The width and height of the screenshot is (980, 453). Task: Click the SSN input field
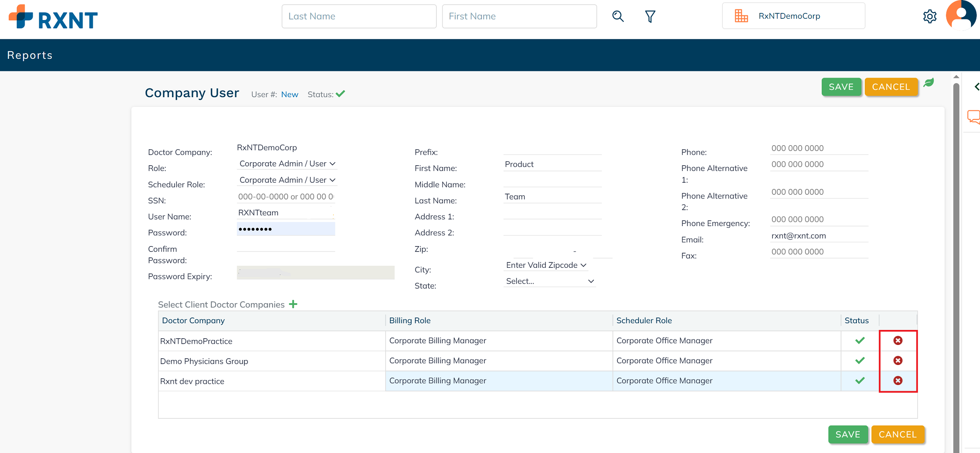(286, 196)
